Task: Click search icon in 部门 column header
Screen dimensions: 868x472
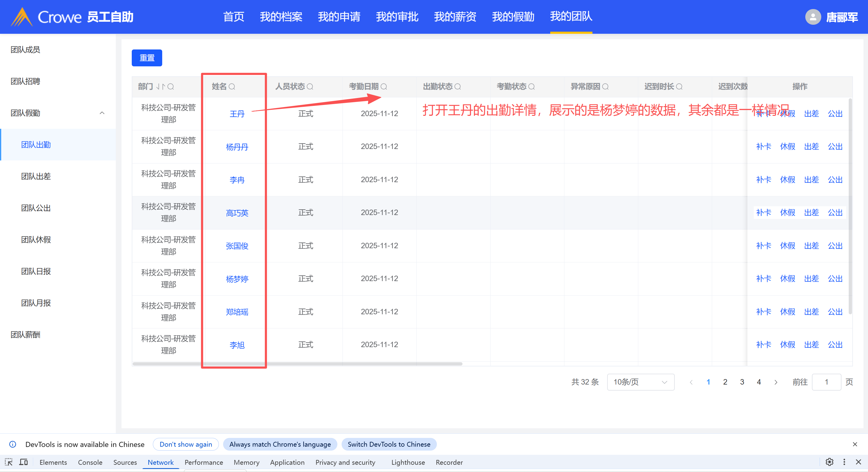Action: (171, 87)
